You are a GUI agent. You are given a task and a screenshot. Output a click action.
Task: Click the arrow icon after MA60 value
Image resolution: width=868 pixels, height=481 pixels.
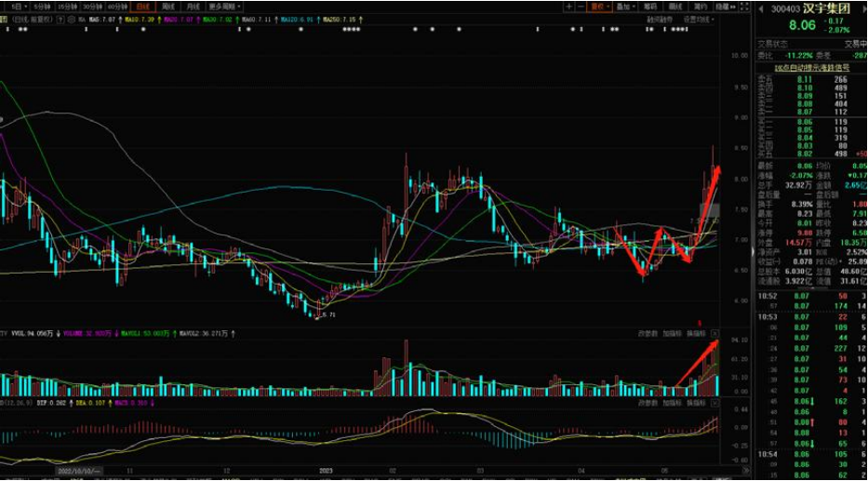click(x=276, y=18)
